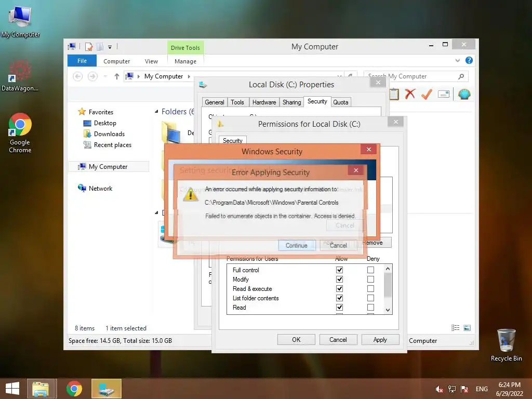Open File Explorer from taskbar
The width and height of the screenshot is (532, 399).
coord(41,389)
